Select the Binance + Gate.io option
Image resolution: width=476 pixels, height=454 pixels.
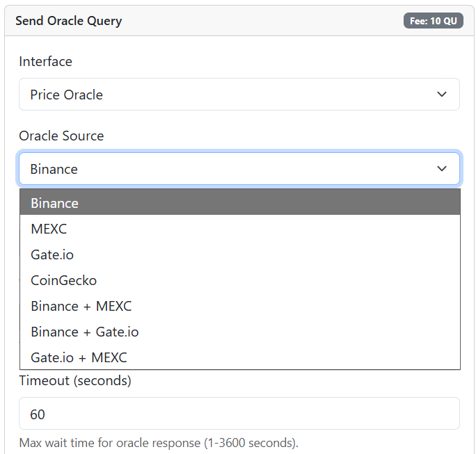[84, 332]
